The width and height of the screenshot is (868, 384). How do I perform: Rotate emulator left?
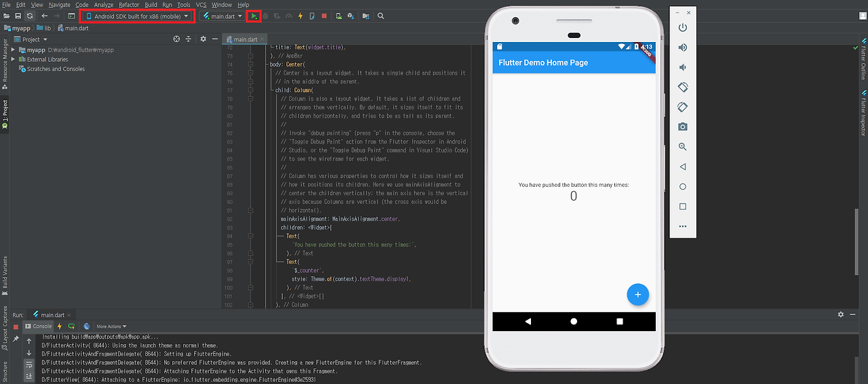click(x=683, y=87)
